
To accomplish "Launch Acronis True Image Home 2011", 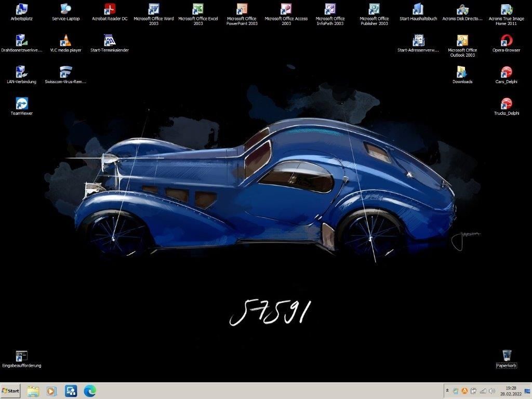I will click(507, 9).
